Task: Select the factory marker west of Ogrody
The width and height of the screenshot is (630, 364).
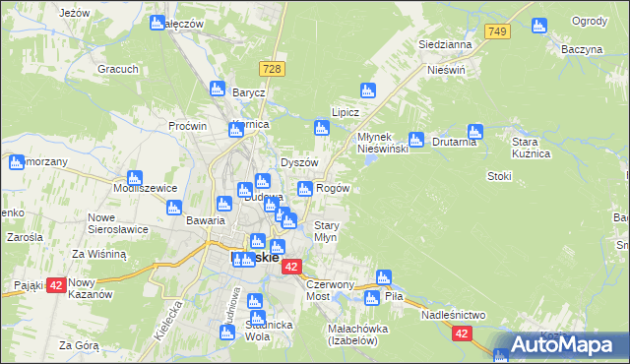Action: coord(539,26)
